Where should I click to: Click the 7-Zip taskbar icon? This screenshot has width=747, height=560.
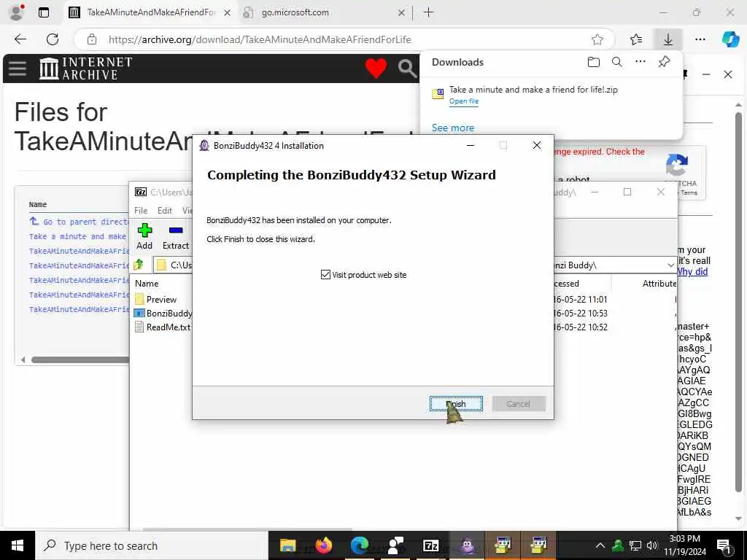[430, 545]
